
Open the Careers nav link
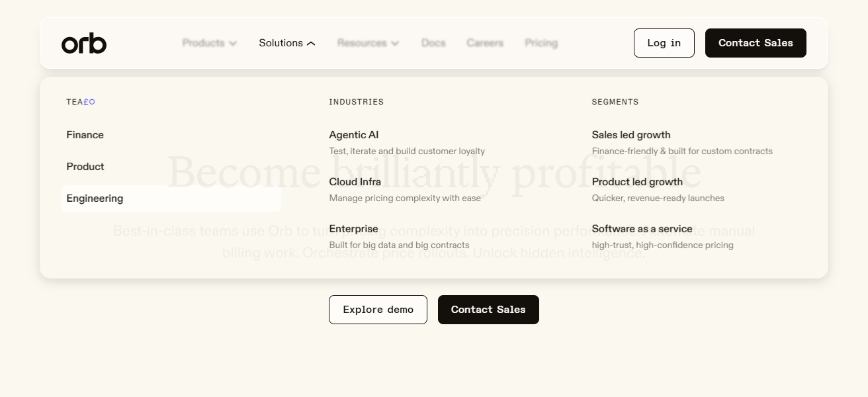(x=485, y=43)
